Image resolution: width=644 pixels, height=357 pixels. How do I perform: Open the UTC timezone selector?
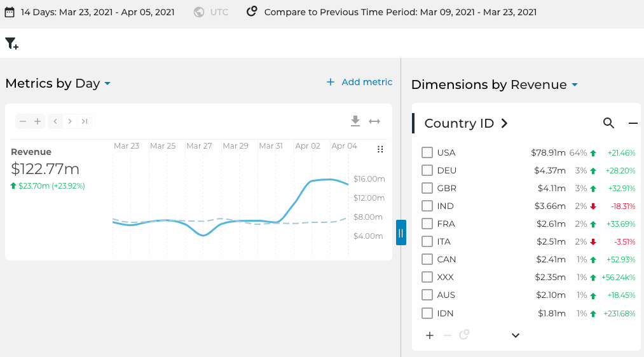click(x=211, y=12)
